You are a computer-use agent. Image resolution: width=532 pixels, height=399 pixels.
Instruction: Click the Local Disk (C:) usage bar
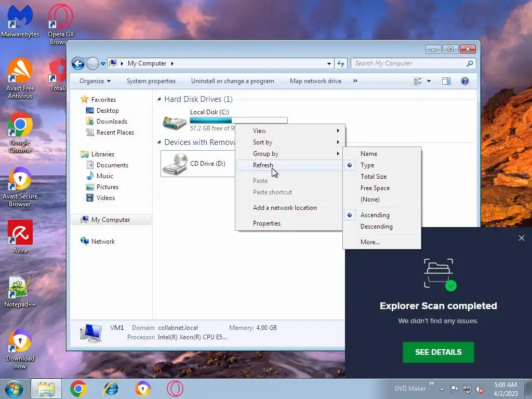point(238,120)
